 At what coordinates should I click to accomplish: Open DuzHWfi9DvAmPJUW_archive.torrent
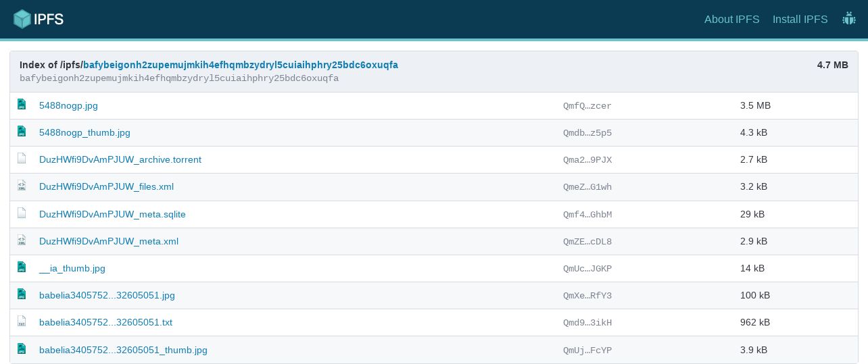[x=120, y=159]
